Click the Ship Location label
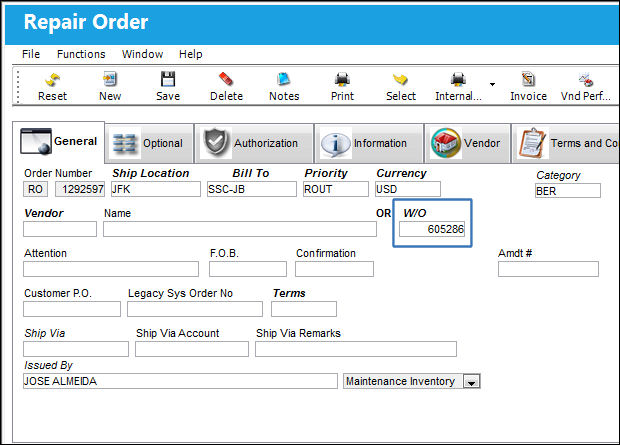 tap(151, 173)
